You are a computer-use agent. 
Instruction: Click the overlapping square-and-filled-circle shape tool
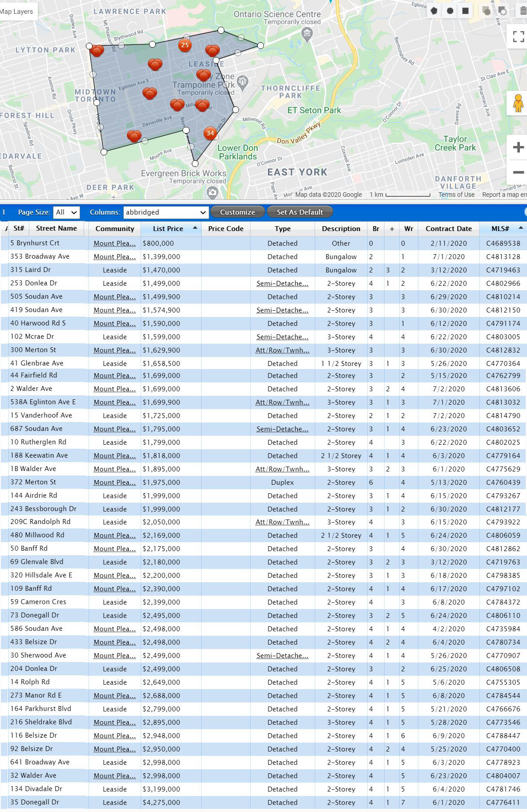coord(486,11)
